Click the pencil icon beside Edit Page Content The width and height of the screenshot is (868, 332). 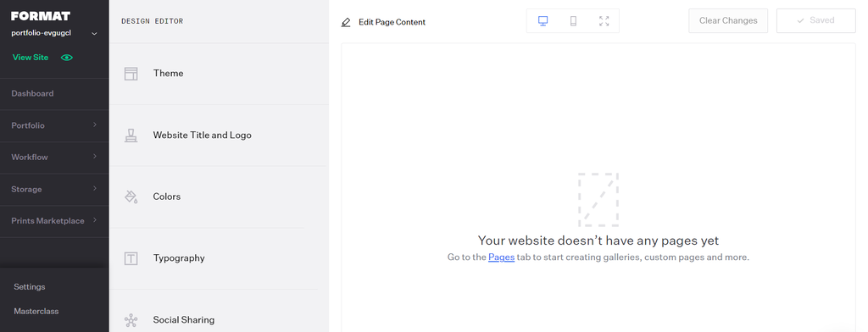click(346, 23)
